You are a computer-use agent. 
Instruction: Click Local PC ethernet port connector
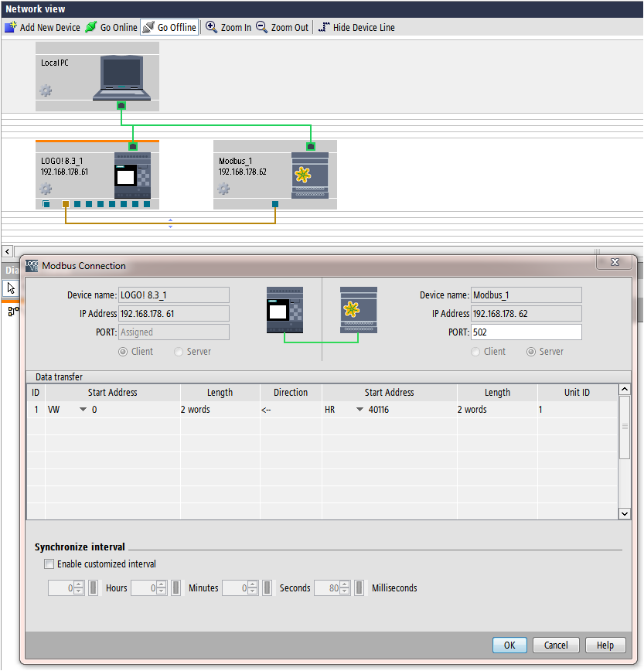pos(121,105)
